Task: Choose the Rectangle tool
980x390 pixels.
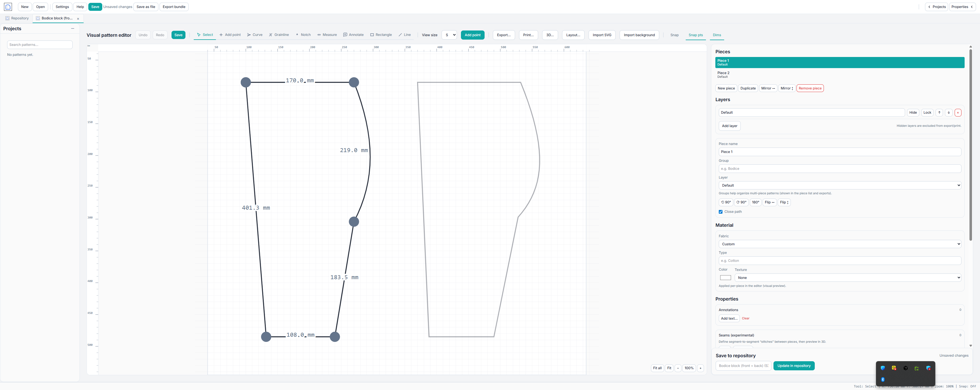Action: pos(381,35)
